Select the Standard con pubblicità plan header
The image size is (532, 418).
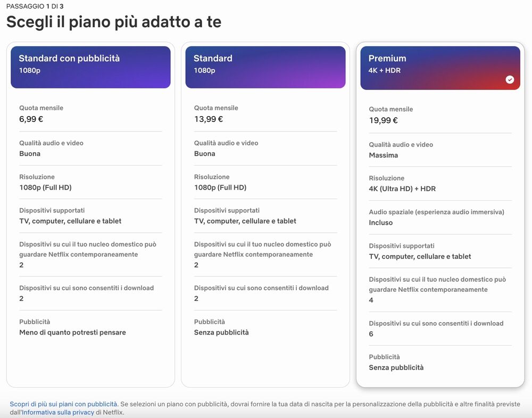90,67
